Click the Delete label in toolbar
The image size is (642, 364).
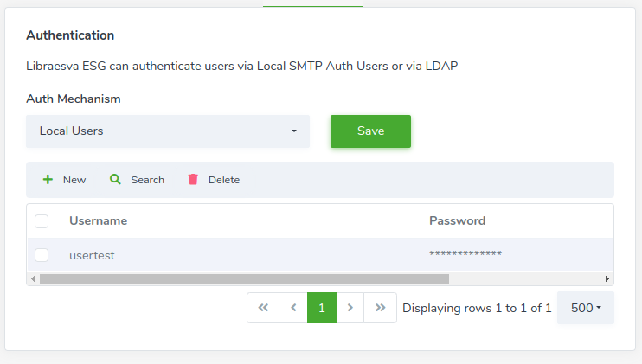(224, 180)
